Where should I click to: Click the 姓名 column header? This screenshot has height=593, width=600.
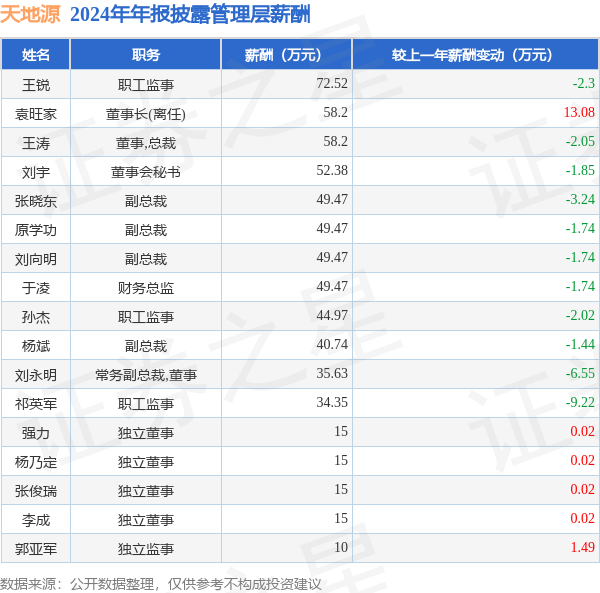36,55
